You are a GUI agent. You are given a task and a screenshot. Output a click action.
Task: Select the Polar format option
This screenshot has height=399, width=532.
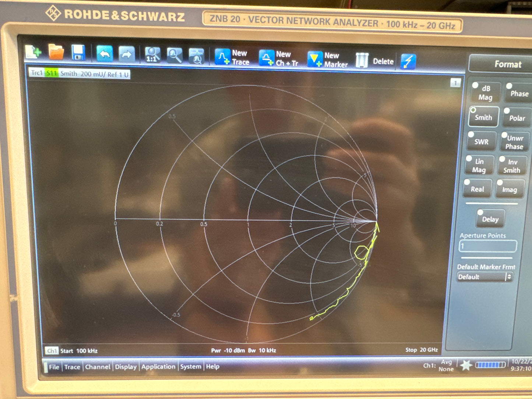[517, 118]
